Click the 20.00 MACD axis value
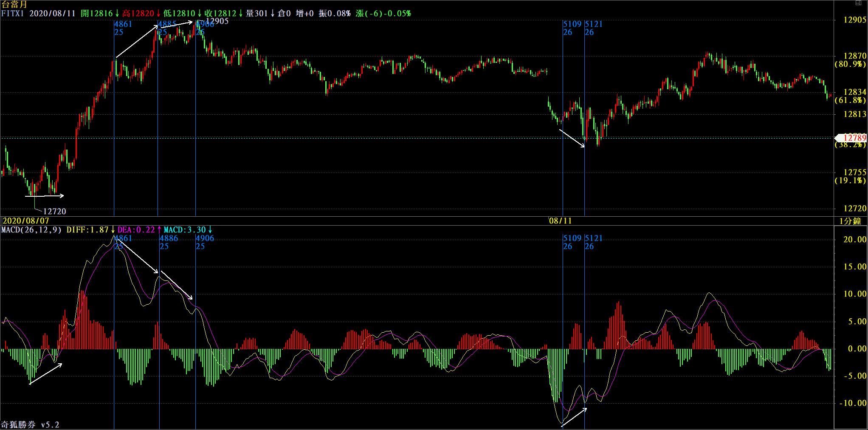The height and width of the screenshot is (430, 868). tap(855, 239)
